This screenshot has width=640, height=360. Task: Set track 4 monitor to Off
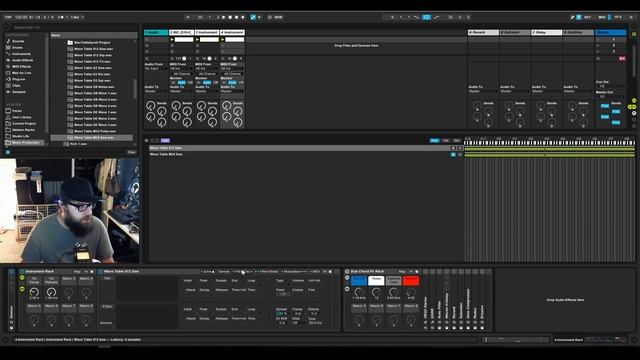[x=241, y=82]
